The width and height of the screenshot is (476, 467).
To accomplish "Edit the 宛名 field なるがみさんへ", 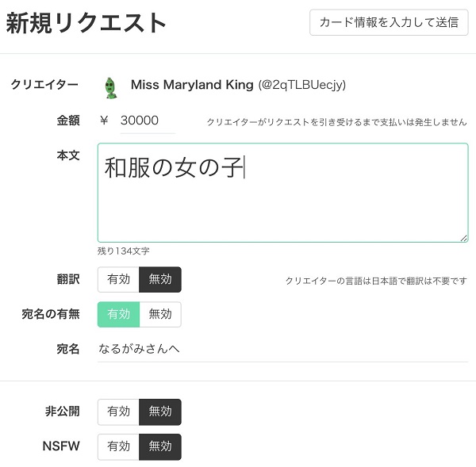I will (x=282, y=349).
